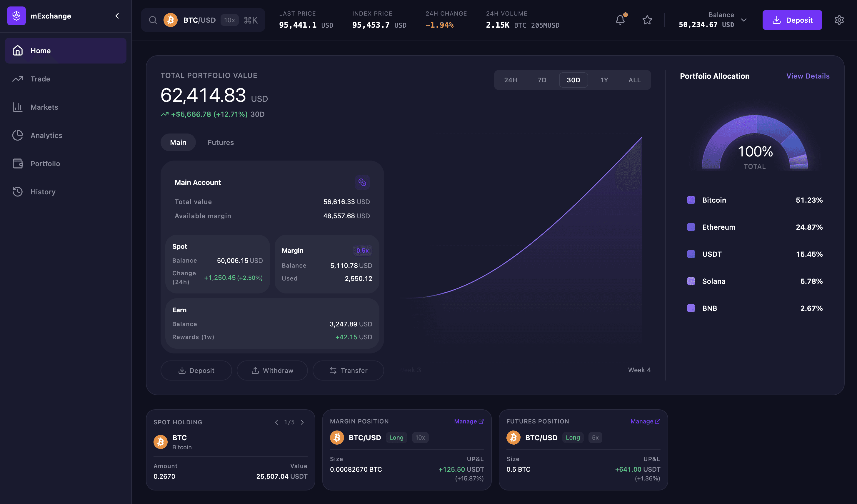This screenshot has width=857, height=504.
Task: Open Analytics from the sidebar
Action: click(46, 135)
